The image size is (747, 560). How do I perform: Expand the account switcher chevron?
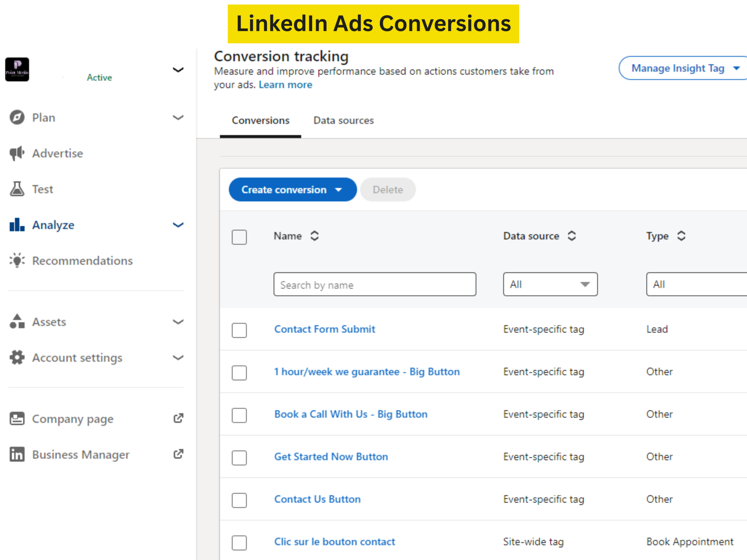(x=178, y=70)
